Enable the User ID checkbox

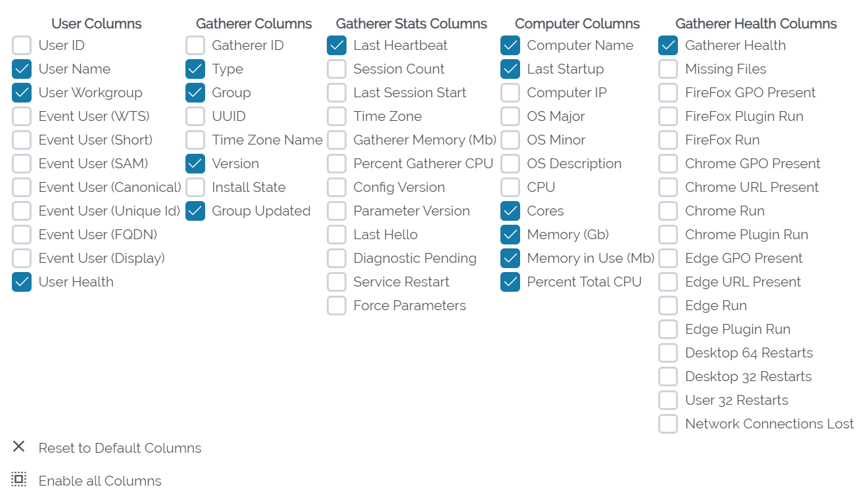click(x=21, y=45)
